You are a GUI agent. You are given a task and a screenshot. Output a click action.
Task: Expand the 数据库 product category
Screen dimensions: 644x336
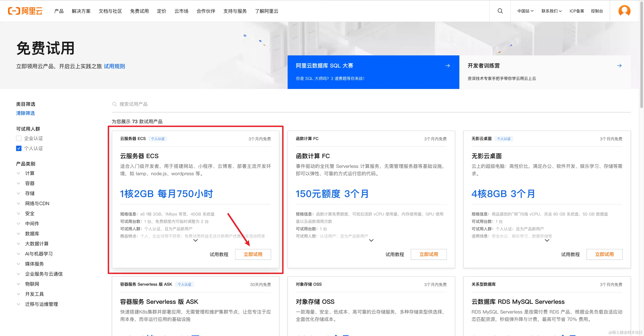click(x=32, y=234)
